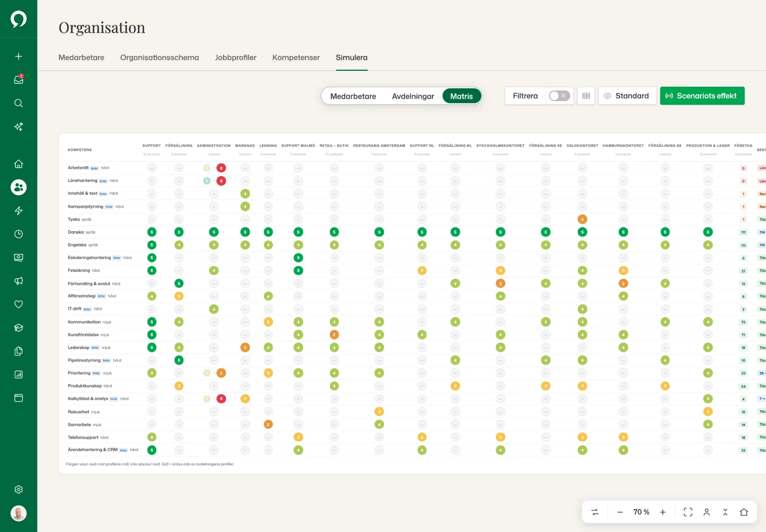Screen dimensions: 766x532
Task: Switch the view to Medarbetare
Action: click(353, 96)
